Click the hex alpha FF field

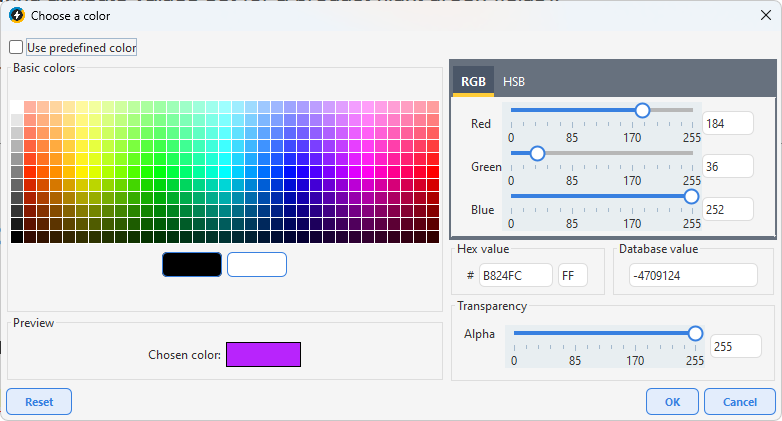(x=573, y=275)
